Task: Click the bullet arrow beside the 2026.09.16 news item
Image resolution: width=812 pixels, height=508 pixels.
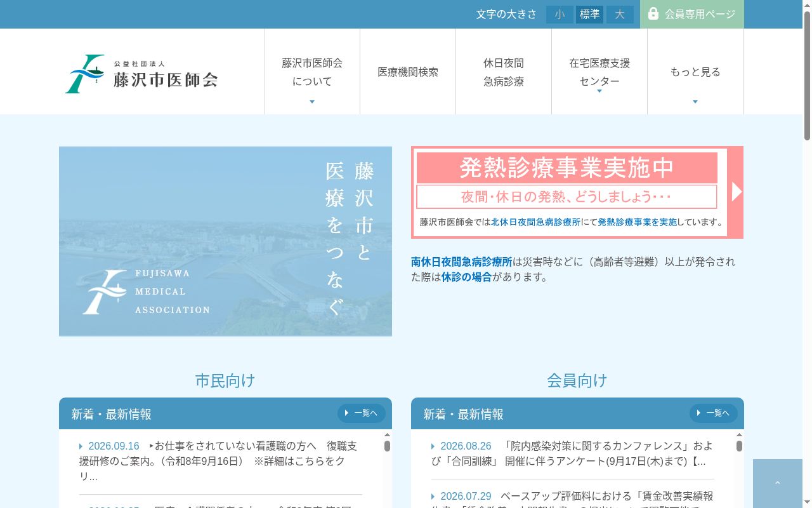Action: click(x=81, y=446)
